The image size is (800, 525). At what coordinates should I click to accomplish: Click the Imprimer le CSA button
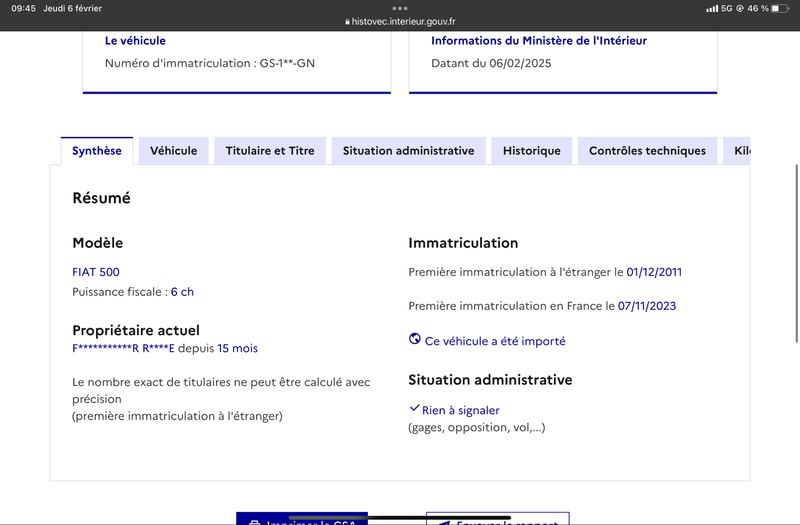click(302, 519)
